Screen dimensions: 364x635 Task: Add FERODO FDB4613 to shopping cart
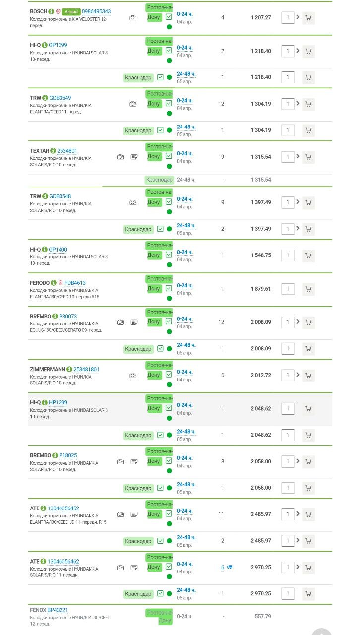click(308, 289)
